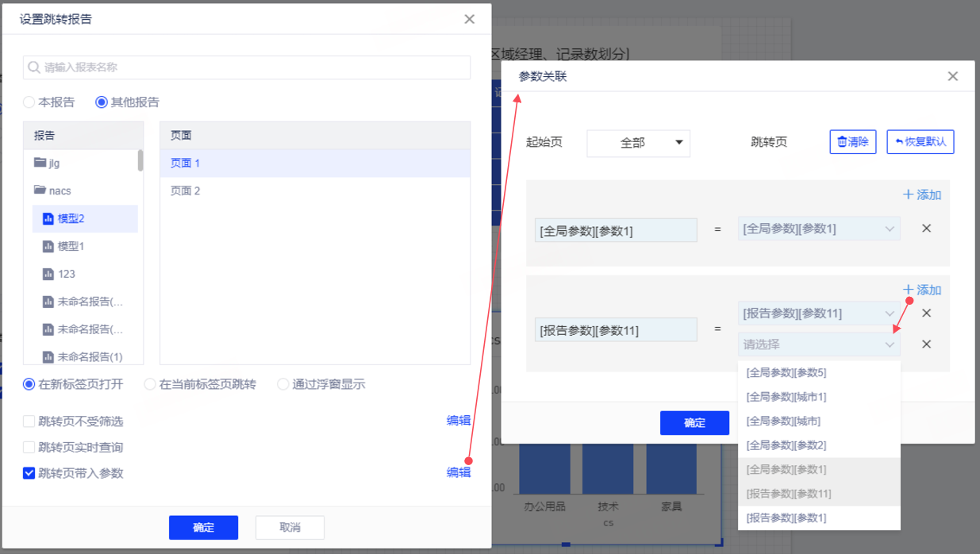This screenshot has height=554, width=980.
Task: Enable 跳转页不受筛选 checkbox
Action: pyautogui.click(x=29, y=421)
